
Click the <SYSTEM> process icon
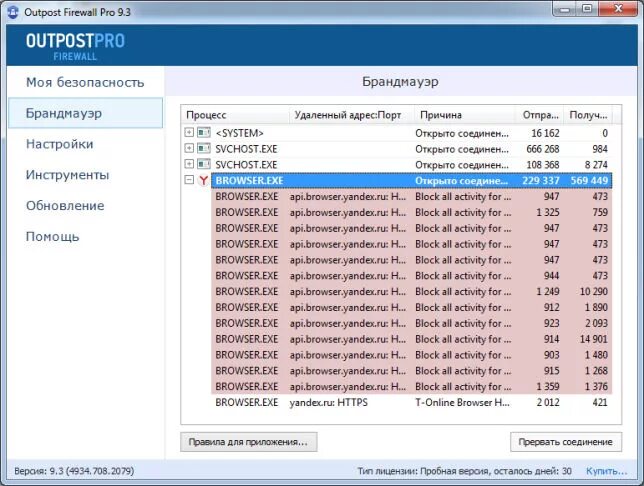204,132
